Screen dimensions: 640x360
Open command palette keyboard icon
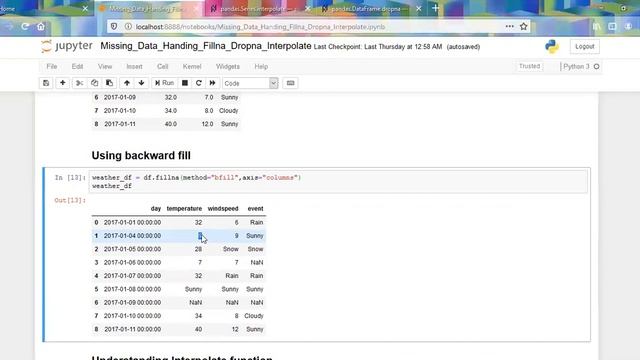tap(290, 83)
